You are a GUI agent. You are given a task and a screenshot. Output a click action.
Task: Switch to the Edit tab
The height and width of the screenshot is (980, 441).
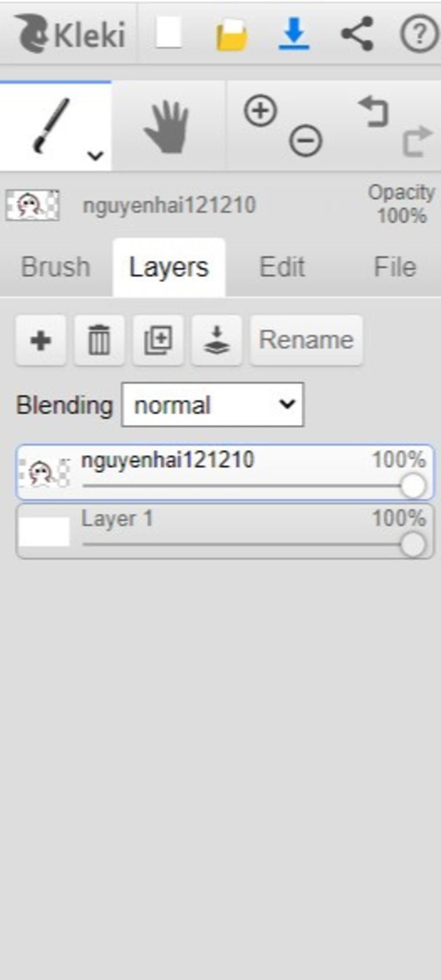(282, 267)
